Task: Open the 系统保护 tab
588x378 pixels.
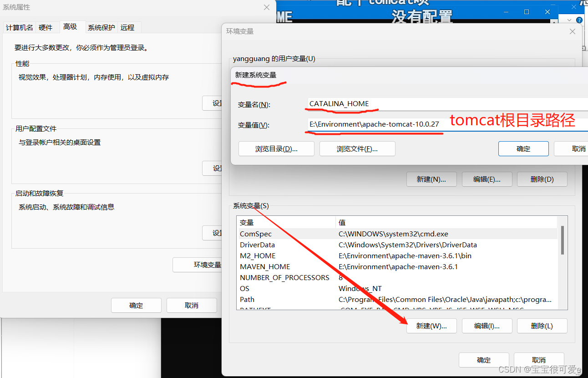Action: pos(101,27)
